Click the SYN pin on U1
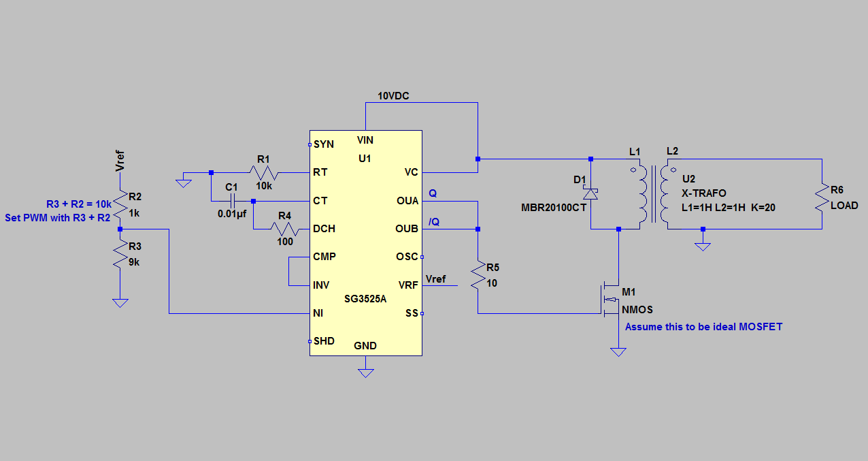 (x=324, y=144)
